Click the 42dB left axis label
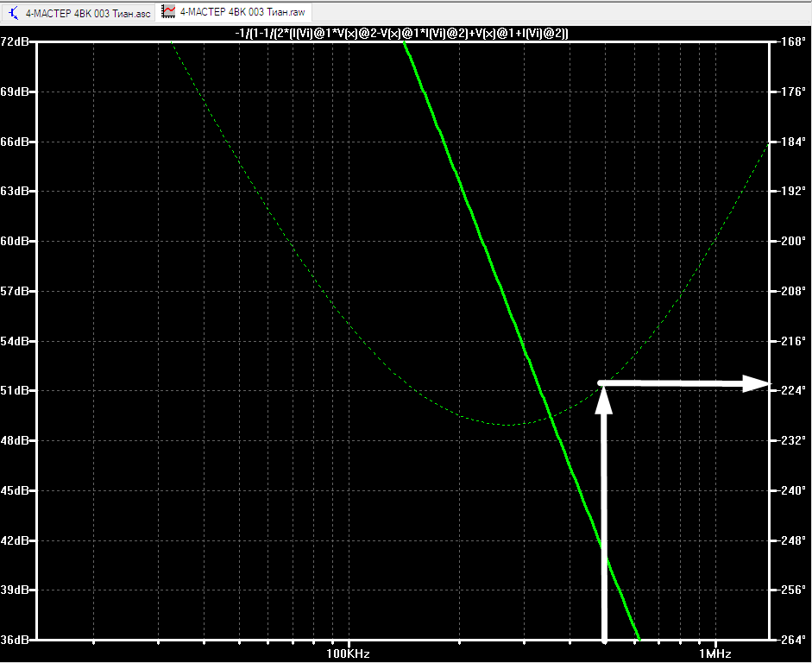 pyautogui.click(x=15, y=540)
